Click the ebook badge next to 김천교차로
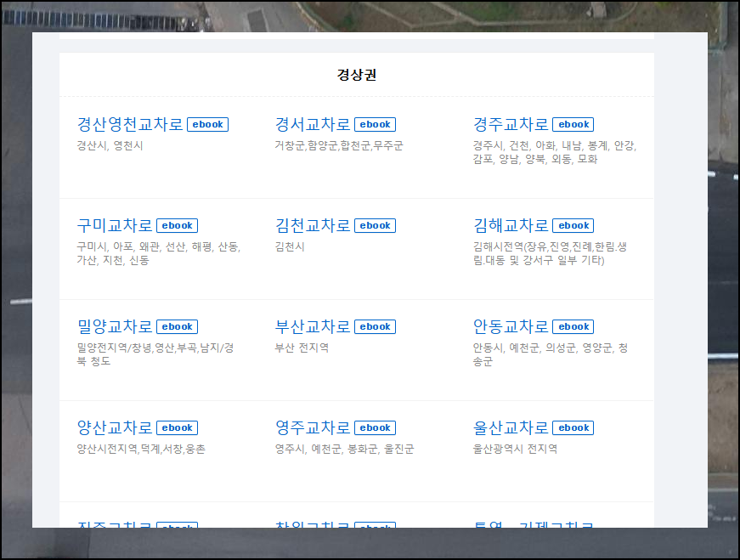The height and width of the screenshot is (560, 740). [376, 226]
